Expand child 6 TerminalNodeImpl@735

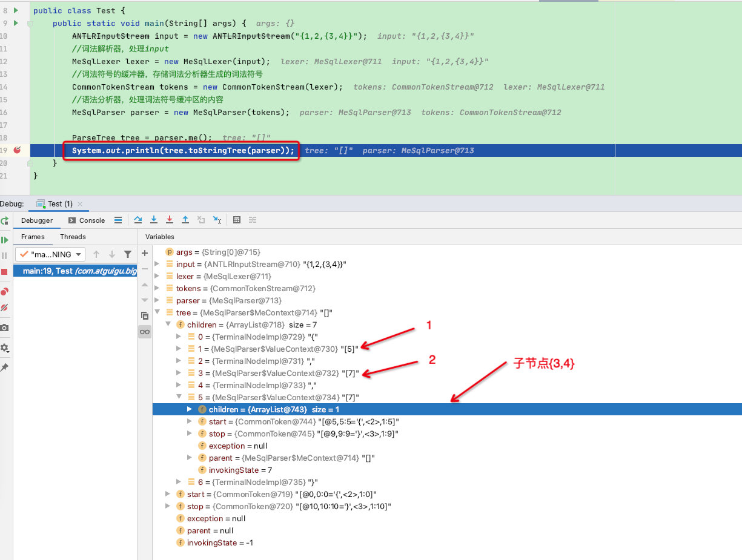pyautogui.click(x=179, y=482)
